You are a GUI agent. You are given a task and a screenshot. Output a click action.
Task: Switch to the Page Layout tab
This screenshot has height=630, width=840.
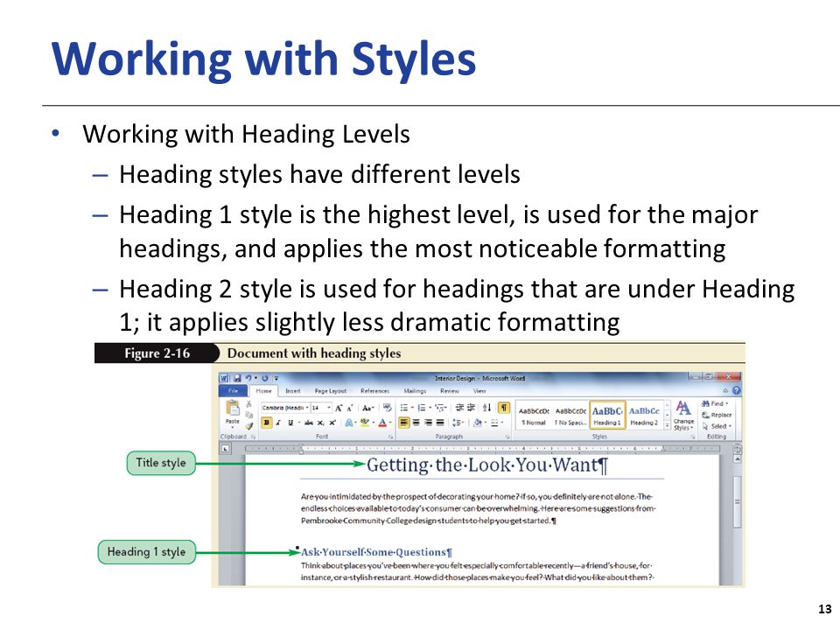[331, 391]
